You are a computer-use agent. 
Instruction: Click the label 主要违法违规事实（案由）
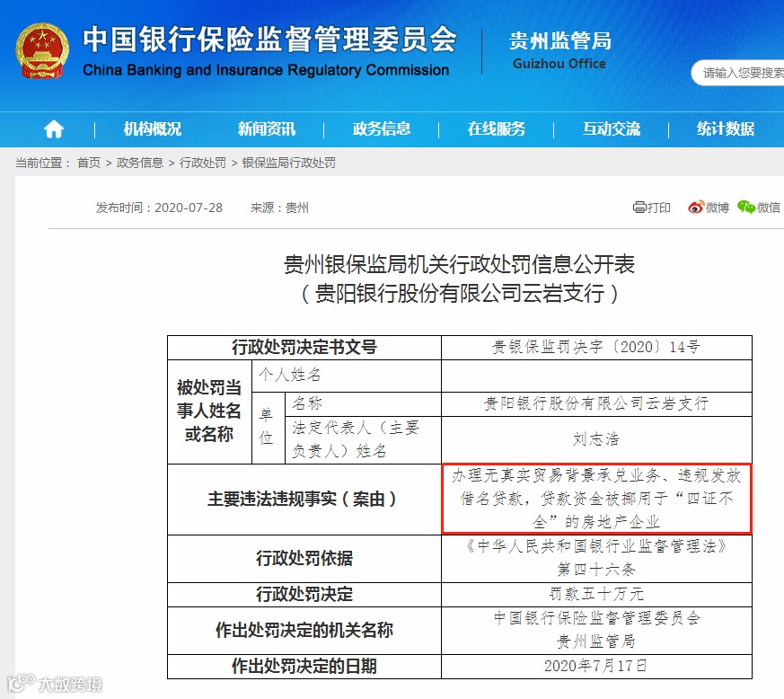304,499
